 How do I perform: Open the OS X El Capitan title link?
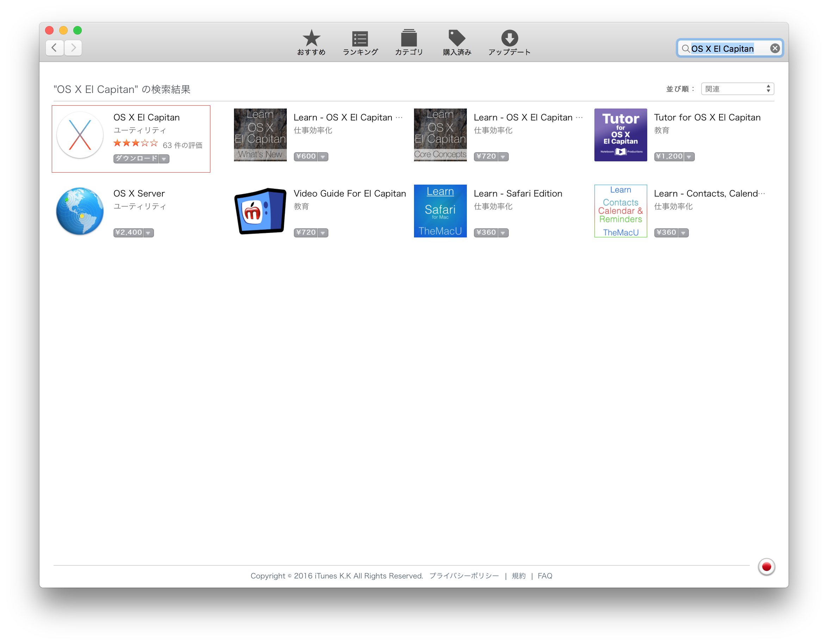coord(146,118)
